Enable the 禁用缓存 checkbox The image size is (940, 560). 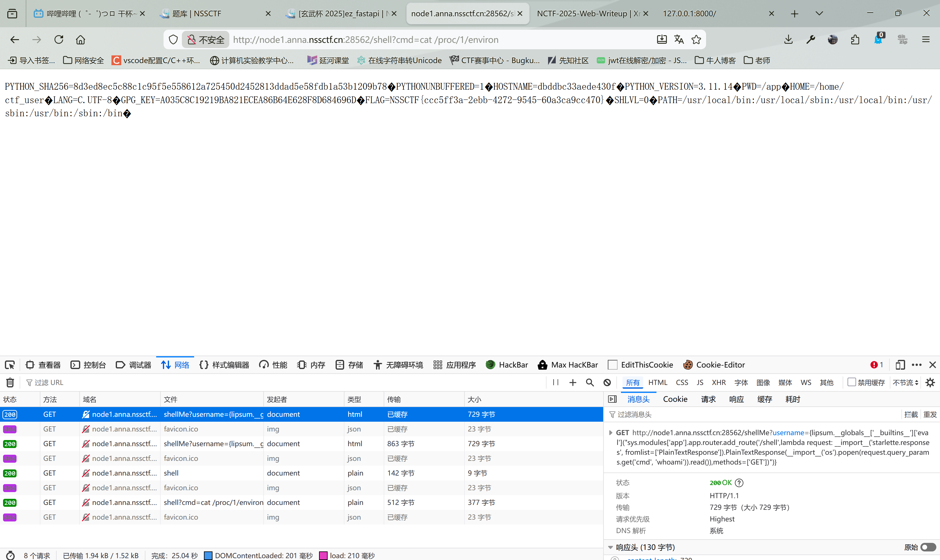852,382
